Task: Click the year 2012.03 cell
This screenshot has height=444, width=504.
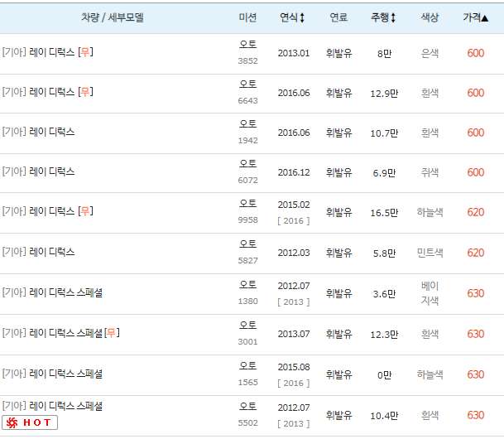Action: pyautogui.click(x=294, y=253)
